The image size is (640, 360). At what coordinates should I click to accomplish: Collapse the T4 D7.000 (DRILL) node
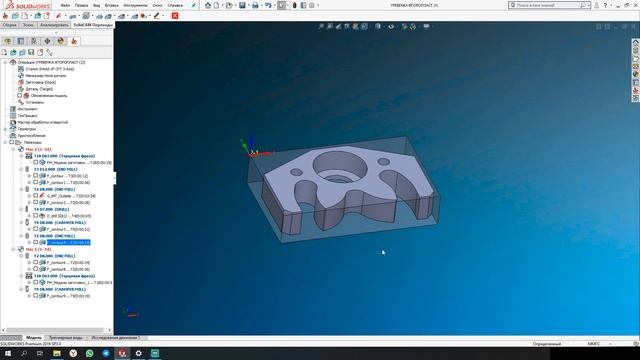pyautogui.click(x=21, y=209)
